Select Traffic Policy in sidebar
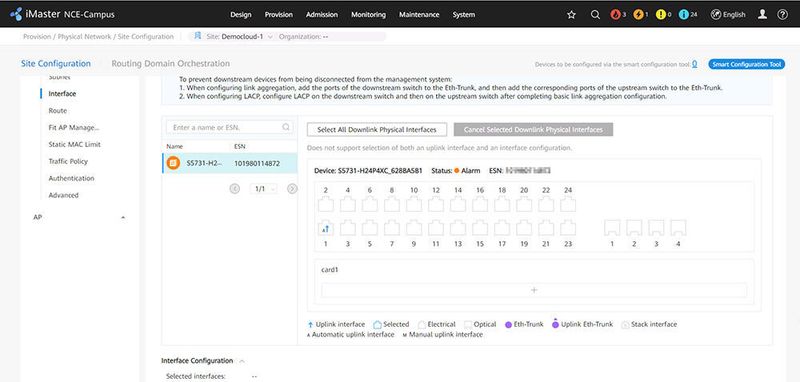Screen dimensions: 800x382 tap(68, 161)
